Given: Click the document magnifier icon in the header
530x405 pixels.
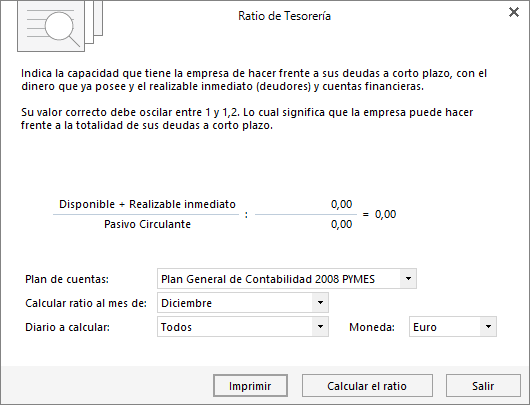Looking at the screenshot, I should 60,26.
